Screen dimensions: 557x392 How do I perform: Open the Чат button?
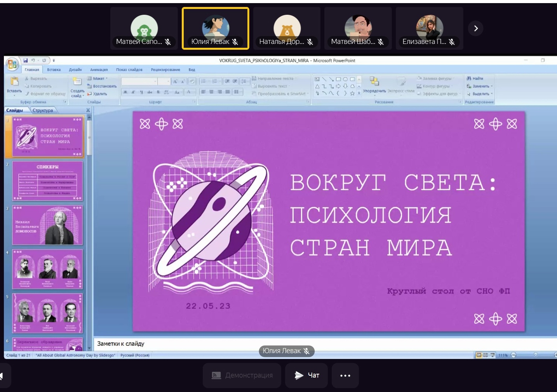point(306,375)
